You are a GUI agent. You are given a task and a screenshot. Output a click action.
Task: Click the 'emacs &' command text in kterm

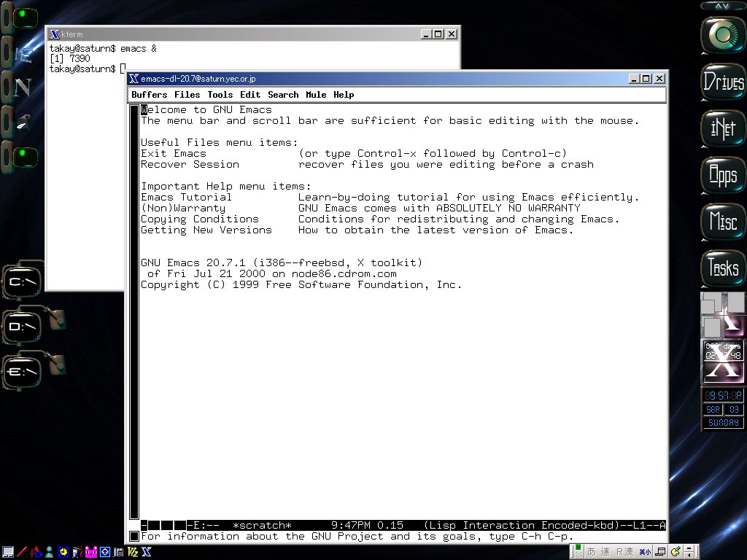click(x=138, y=49)
